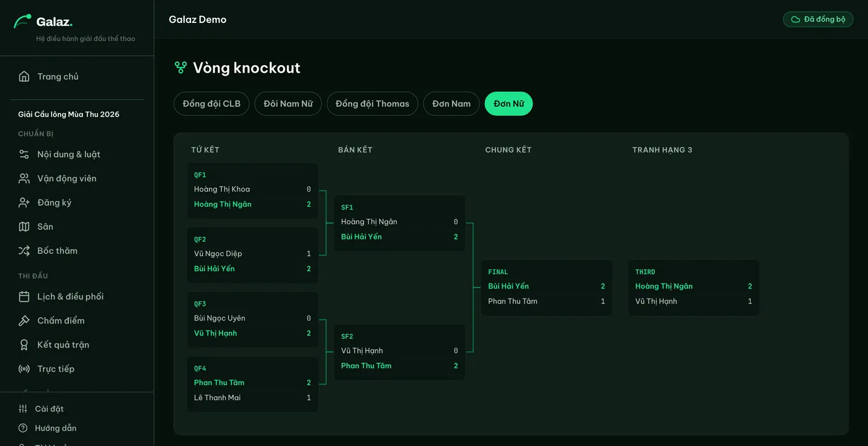Click the Galaz Demo title in header
868x446 pixels.
pyautogui.click(x=198, y=19)
